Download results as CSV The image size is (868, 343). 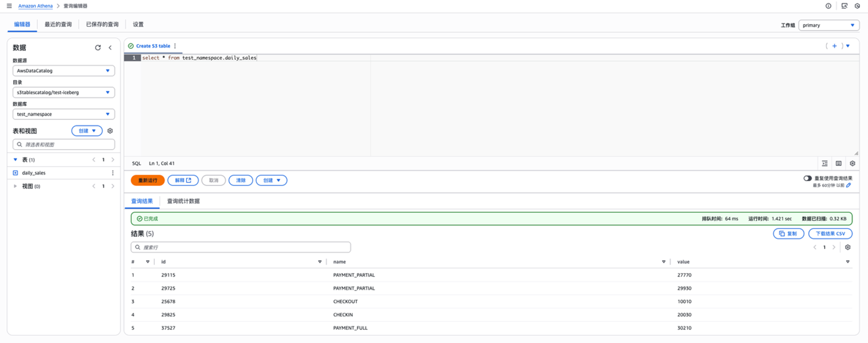(x=830, y=234)
